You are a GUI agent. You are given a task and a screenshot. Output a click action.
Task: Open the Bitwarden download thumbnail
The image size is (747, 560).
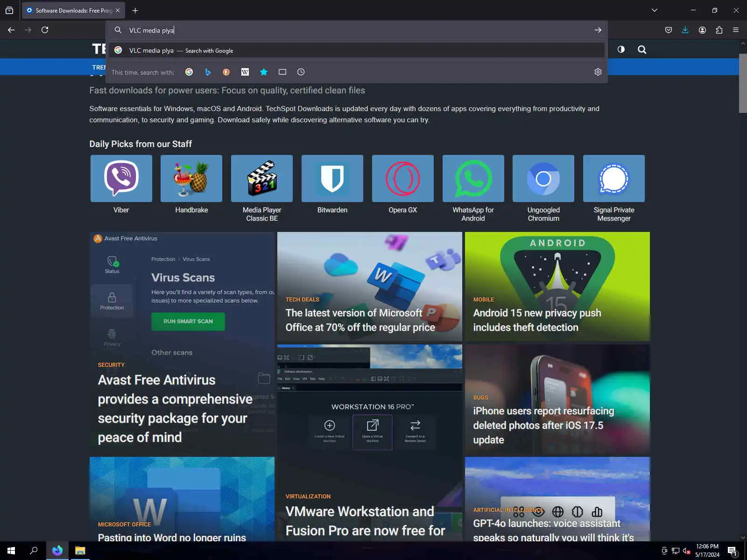(332, 179)
